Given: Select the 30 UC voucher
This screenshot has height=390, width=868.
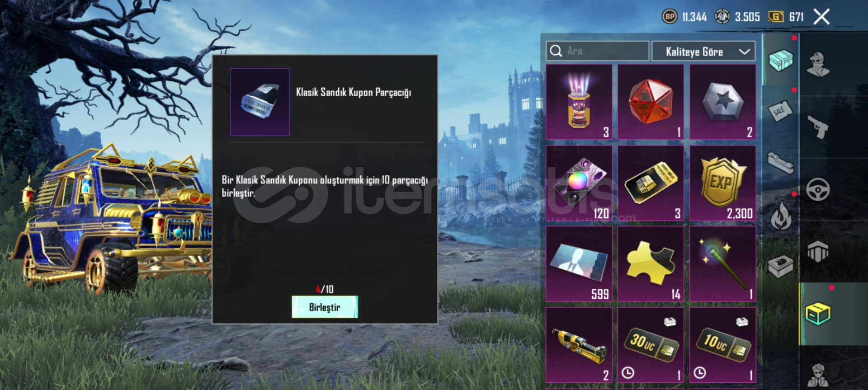Looking at the screenshot, I should click(651, 345).
